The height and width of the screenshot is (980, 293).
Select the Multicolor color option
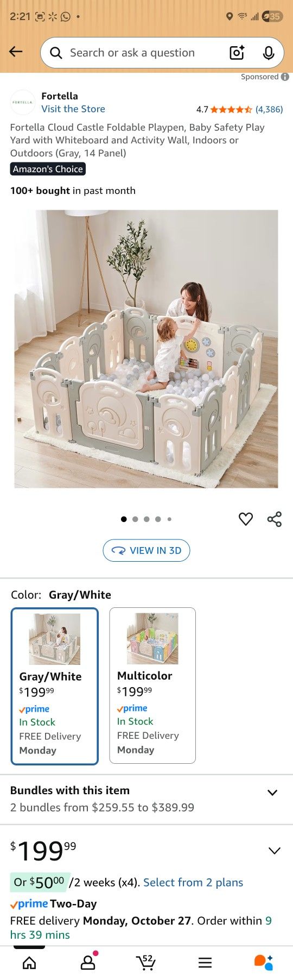tap(152, 686)
